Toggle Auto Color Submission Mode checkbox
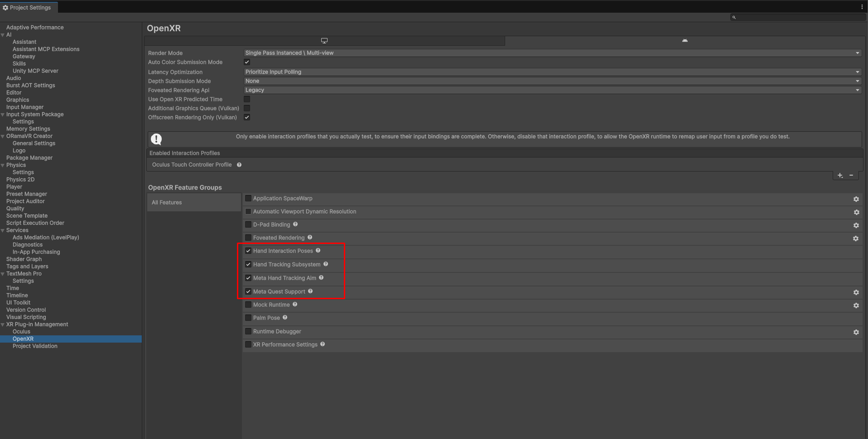868x439 pixels. pyautogui.click(x=247, y=62)
